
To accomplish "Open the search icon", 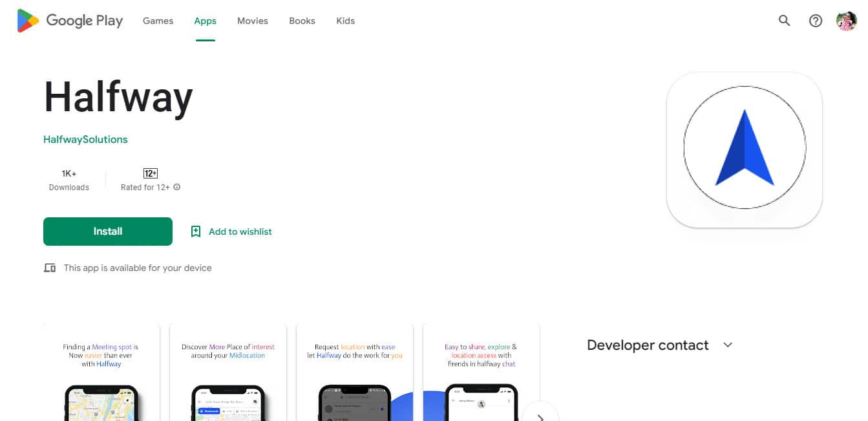I will [x=784, y=21].
